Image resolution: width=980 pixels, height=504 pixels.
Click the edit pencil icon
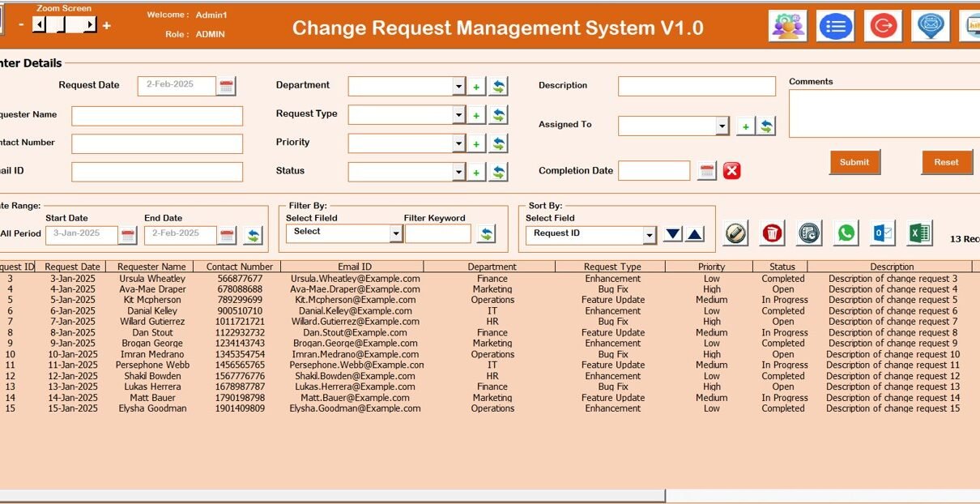point(735,233)
